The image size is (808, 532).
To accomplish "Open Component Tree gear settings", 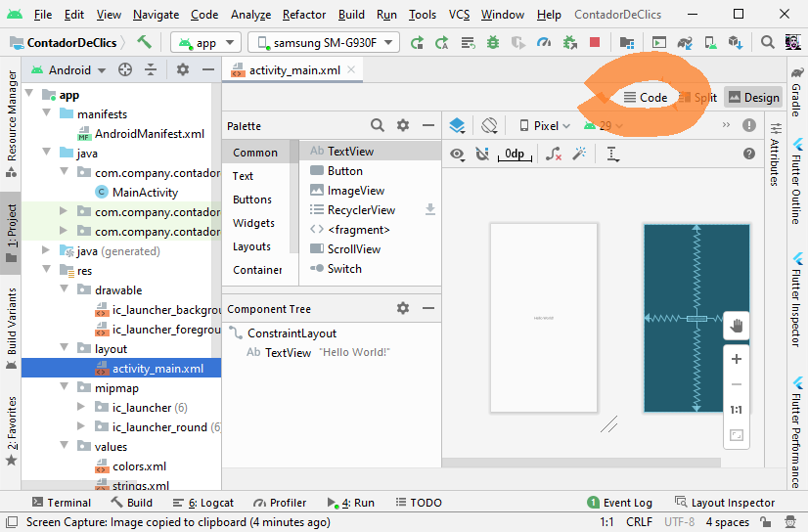I will 403,308.
